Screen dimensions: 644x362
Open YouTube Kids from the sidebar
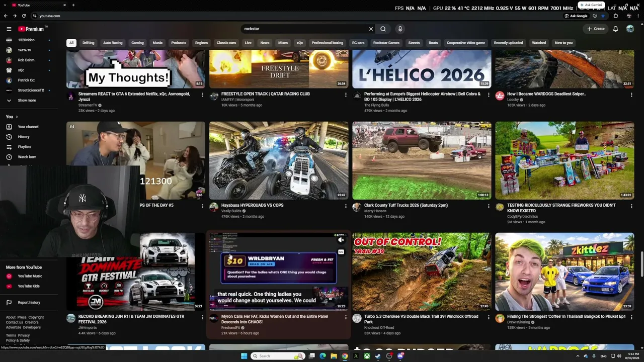tap(29, 286)
